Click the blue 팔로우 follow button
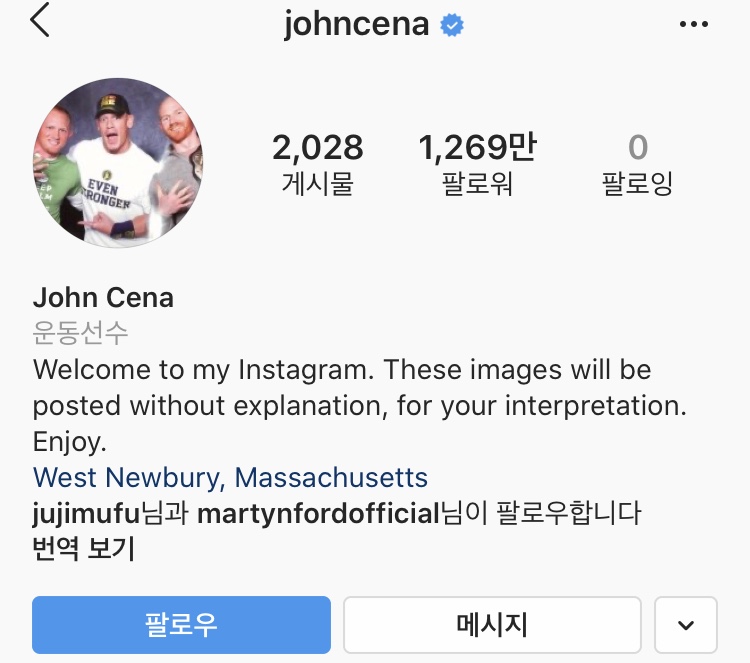Viewport: 750px width, 663px height. 181,625
